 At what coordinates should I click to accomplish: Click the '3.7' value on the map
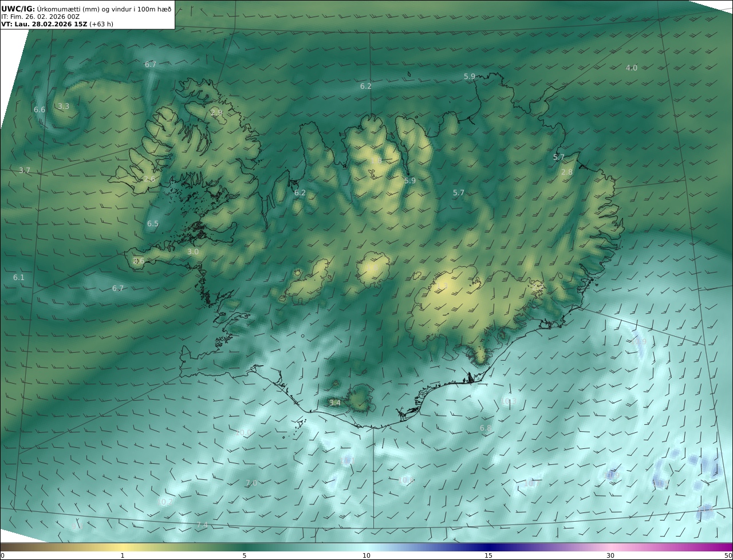click(25, 170)
